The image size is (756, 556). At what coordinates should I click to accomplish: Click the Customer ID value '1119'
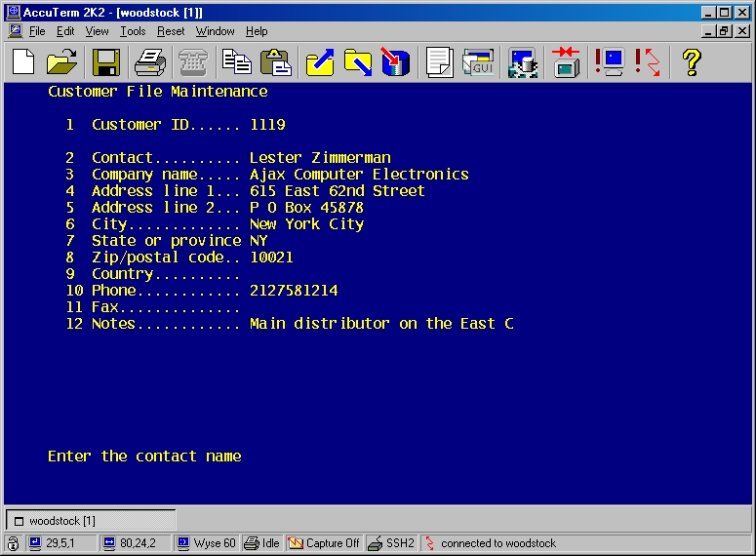[x=267, y=125]
